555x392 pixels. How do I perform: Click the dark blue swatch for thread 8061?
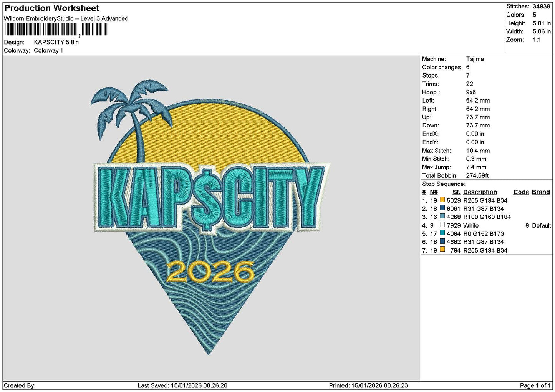[x=442, y=208]
